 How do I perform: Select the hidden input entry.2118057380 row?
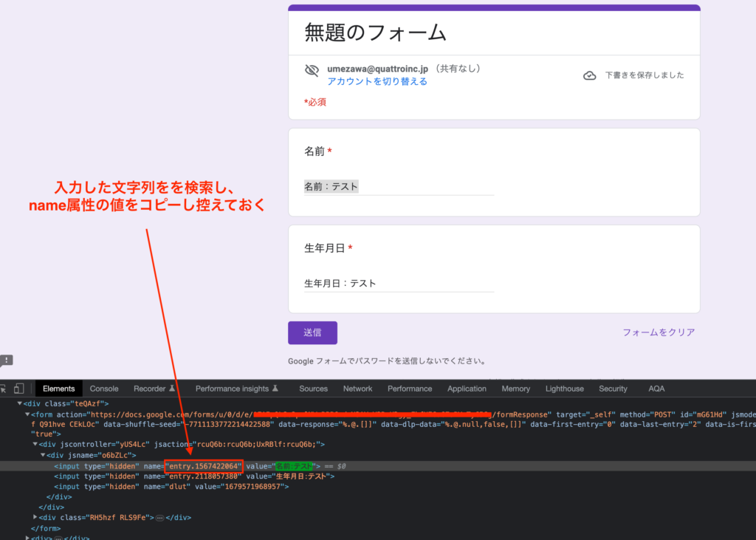pyautogui.click(x=378, y=476)
